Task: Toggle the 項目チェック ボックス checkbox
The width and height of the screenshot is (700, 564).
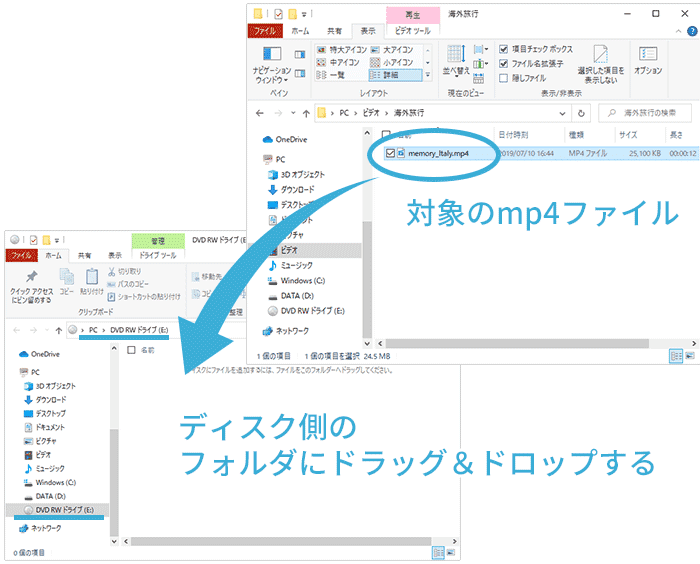Action: coord(505,49)
